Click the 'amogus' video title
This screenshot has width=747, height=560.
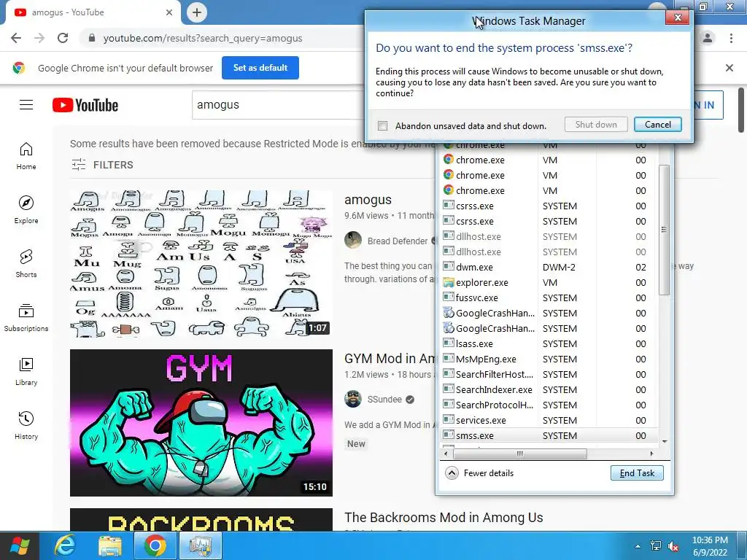coord(368,200)
